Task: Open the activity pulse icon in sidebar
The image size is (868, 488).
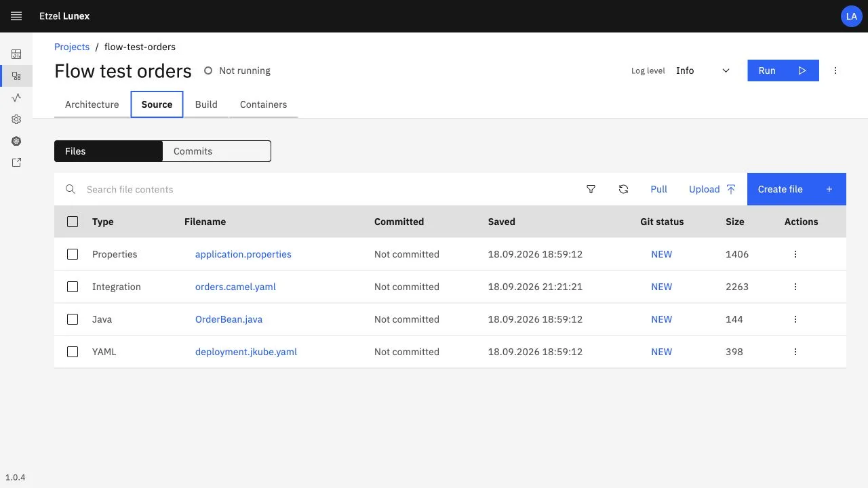Action: [16, 98]
